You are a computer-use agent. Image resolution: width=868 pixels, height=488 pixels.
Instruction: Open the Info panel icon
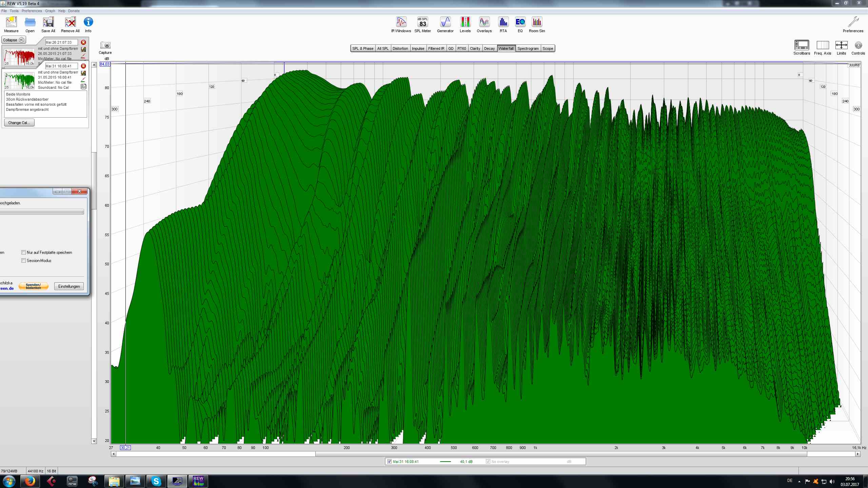pos(88,22)
